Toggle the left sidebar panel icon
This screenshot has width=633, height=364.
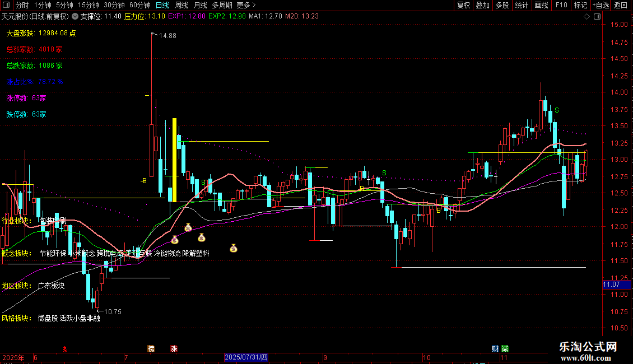6,5
